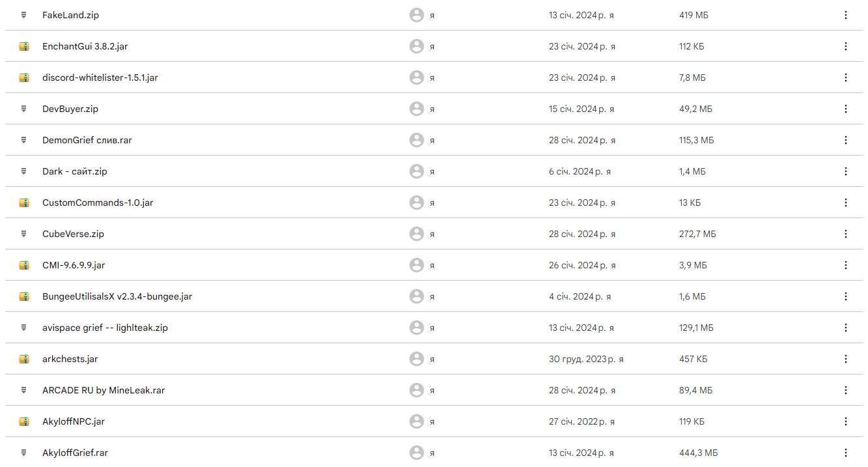
Task: Open more actions for FakeLand.zip
Action: pyautogui.click(x=845, y=15)
